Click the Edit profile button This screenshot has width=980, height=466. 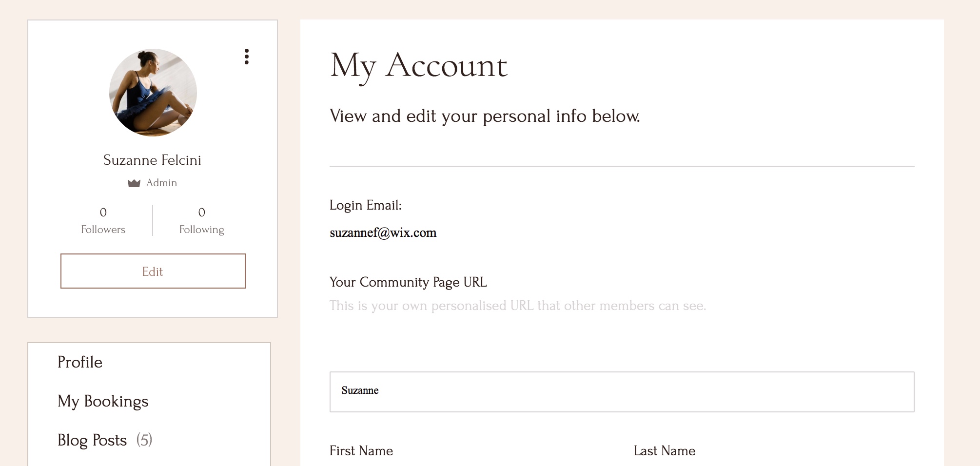tap(153, 271)
